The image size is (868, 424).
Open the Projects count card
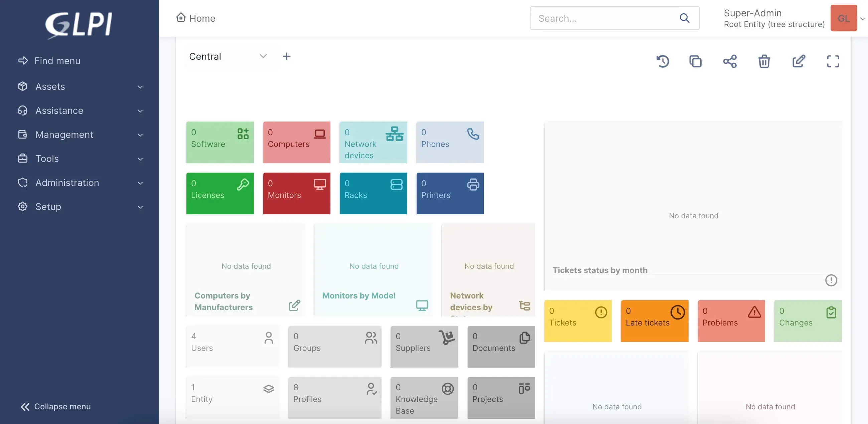coord(501,397)
